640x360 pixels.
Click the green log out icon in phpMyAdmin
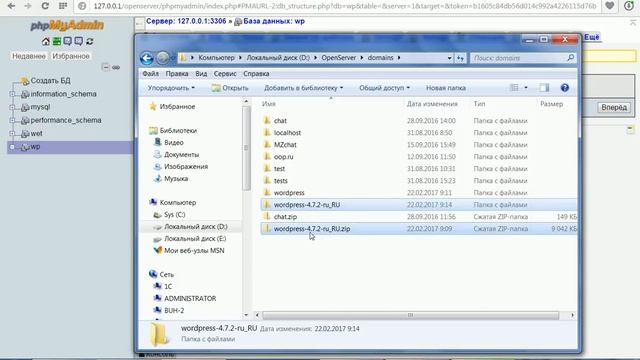(x=57, y=41)
